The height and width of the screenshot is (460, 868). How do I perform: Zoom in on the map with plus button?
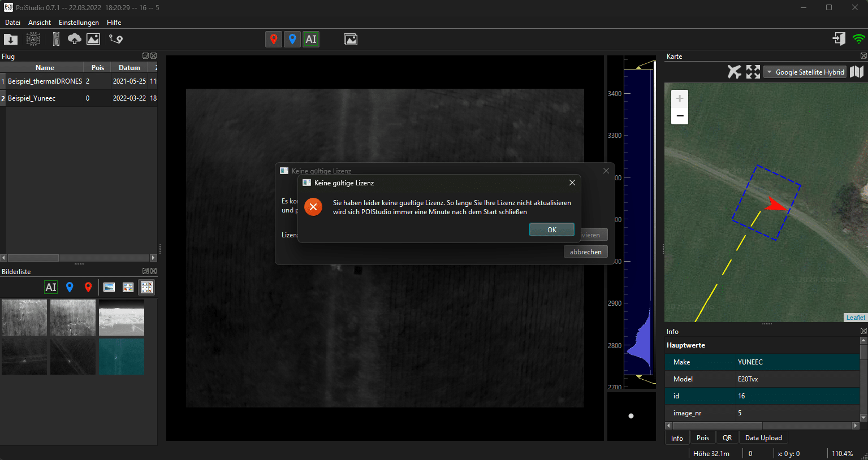(x=680, y=98)
